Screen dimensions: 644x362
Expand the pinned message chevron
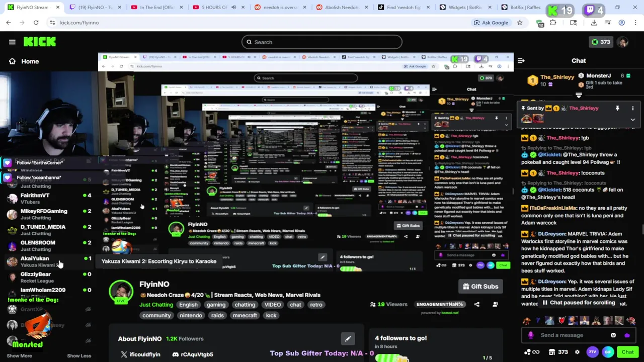tap(632, 120)
